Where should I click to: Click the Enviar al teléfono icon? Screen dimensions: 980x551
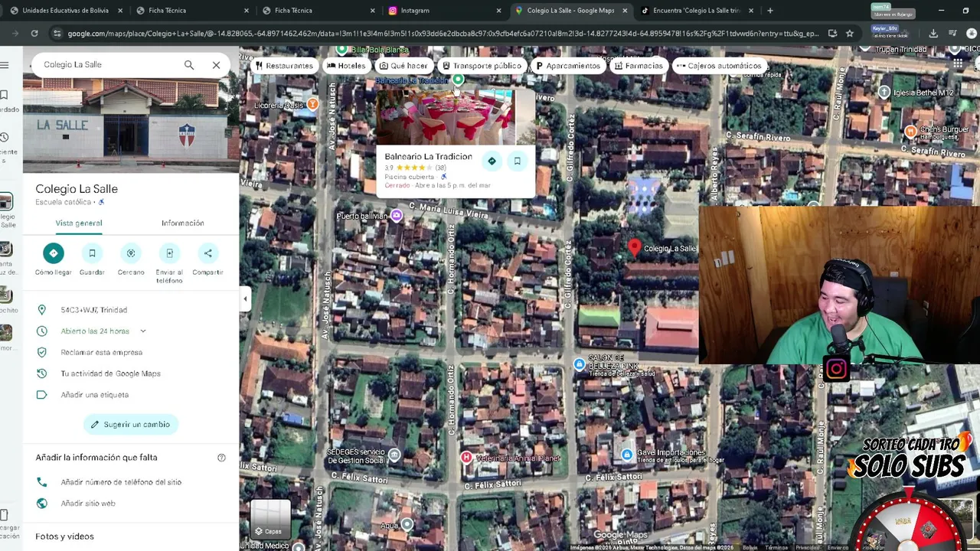(x=169, y=253)
